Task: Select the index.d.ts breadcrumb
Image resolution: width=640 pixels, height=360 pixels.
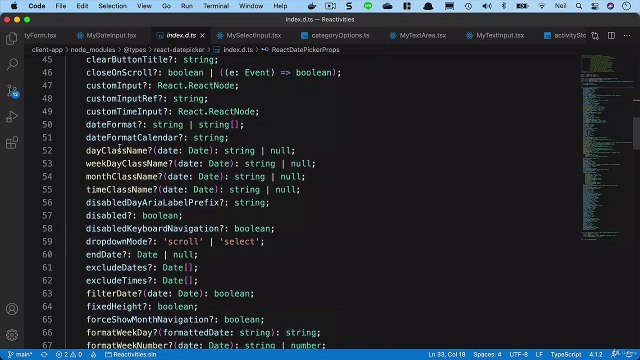Action: [233, 50]
